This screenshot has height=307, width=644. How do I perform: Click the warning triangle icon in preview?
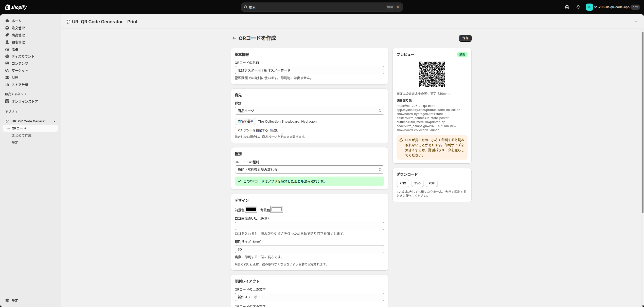click(401, 140)
